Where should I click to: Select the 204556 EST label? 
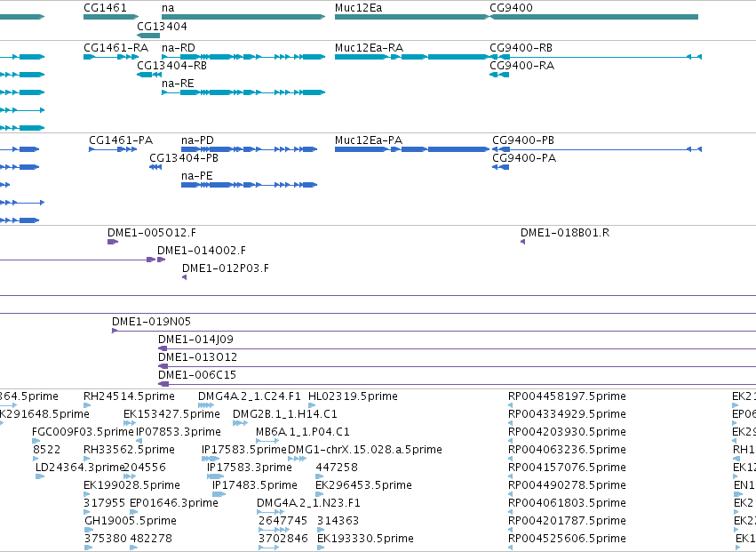pos(145,468)
